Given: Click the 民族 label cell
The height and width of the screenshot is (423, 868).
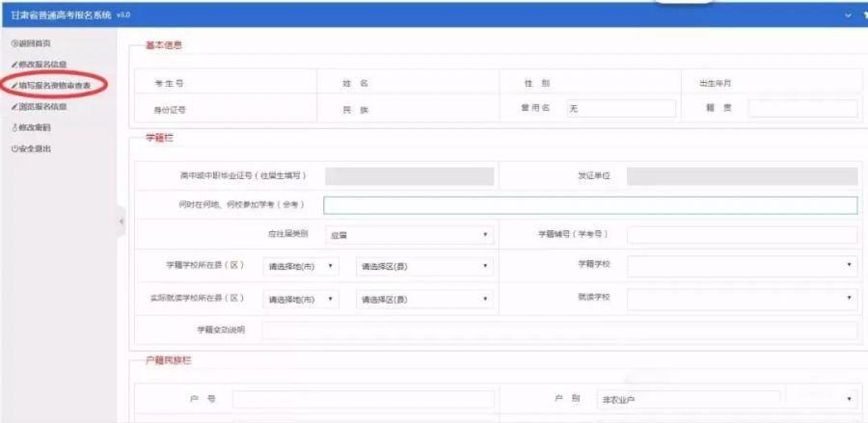Looking at the screenshot, I should pos(355,110).
